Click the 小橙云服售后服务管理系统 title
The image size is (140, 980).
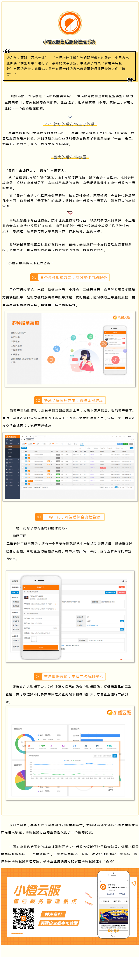tap(69, 42)
